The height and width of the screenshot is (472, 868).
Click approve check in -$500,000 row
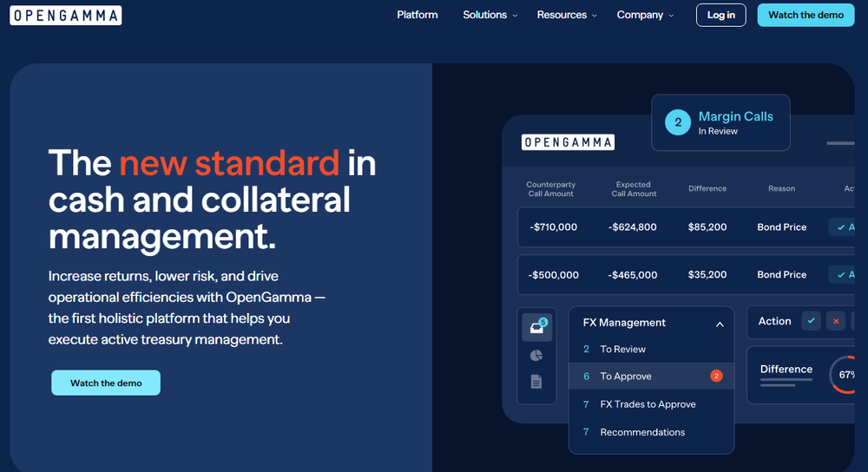point(842,274)
